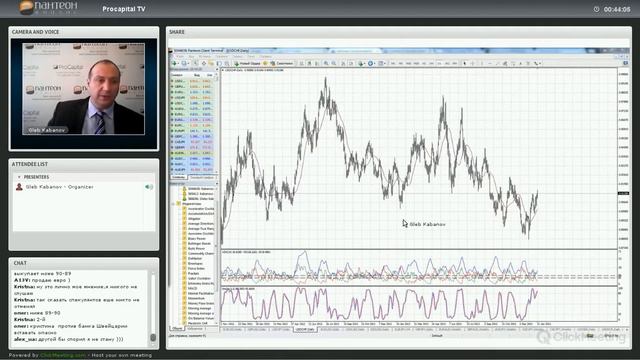Collapse the indicators folder in Navigator tree
This screenshot has width=640, height=360.
[173, 204]
